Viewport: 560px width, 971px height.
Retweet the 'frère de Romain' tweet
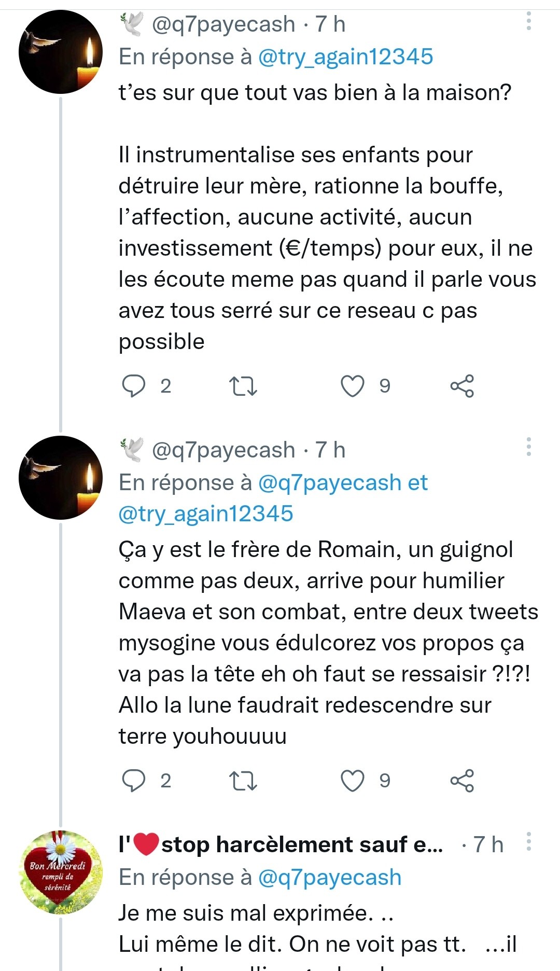pyautogui.click(x=243, y=781)
